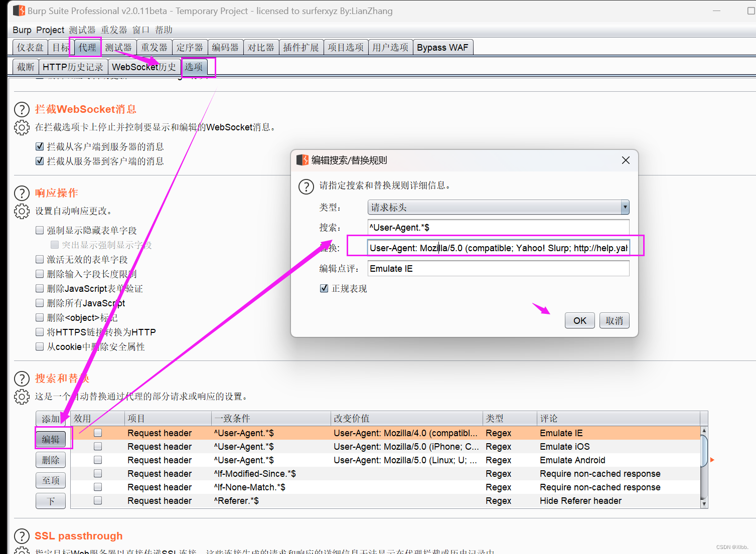Viewport: 756px width, 554px height.
Task: Click the orange panel expand arrow
Action: pyautogui.click(x=712, y=460)
